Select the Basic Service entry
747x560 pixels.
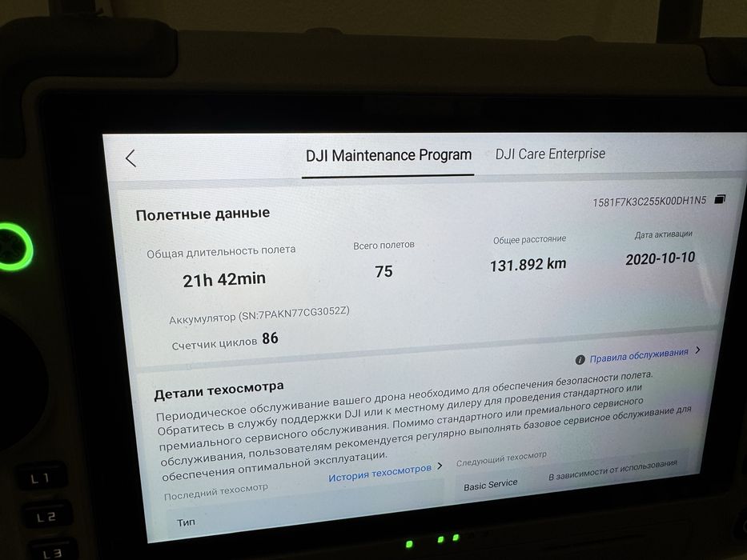pyautogui.click(x=490, y=486)
